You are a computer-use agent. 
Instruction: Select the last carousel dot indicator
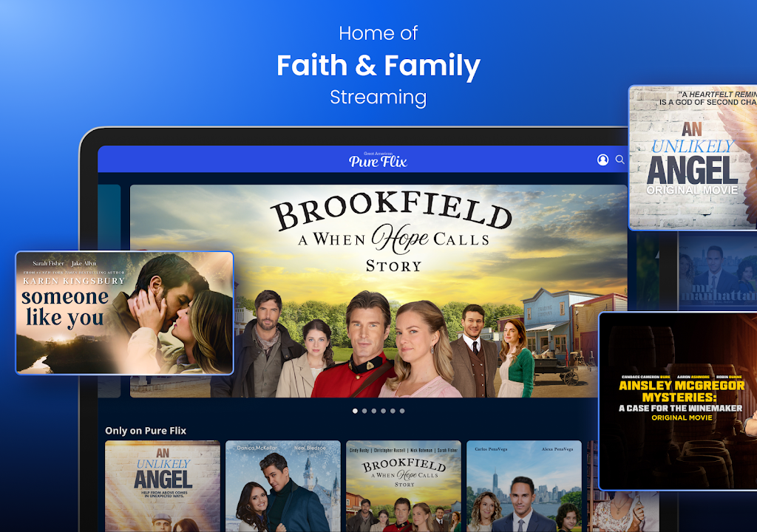[x=402, y=411]
